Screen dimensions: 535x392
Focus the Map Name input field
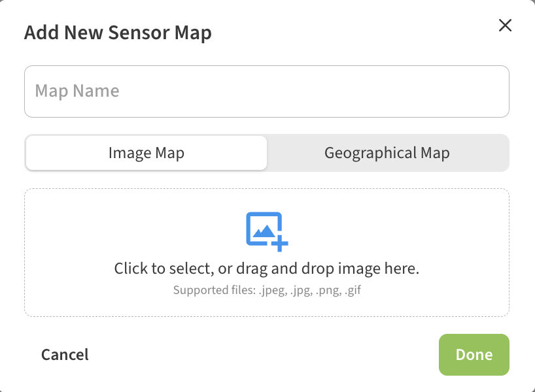pyautogui.click(x=267, y=91)
